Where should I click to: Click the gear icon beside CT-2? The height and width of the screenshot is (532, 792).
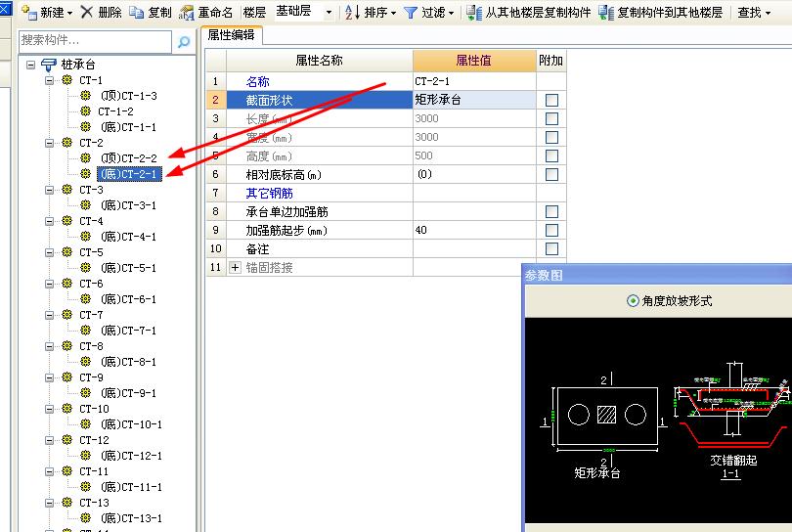pos(67,143)
